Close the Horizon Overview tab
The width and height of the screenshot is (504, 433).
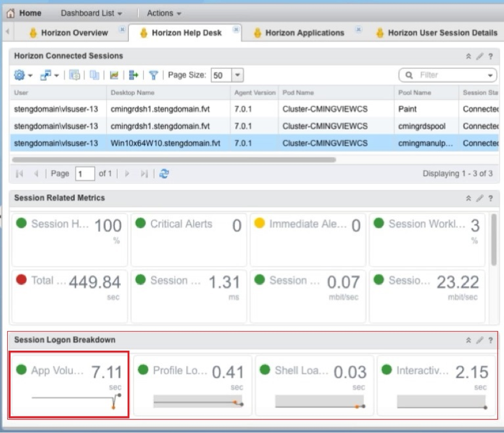point(122,30)
